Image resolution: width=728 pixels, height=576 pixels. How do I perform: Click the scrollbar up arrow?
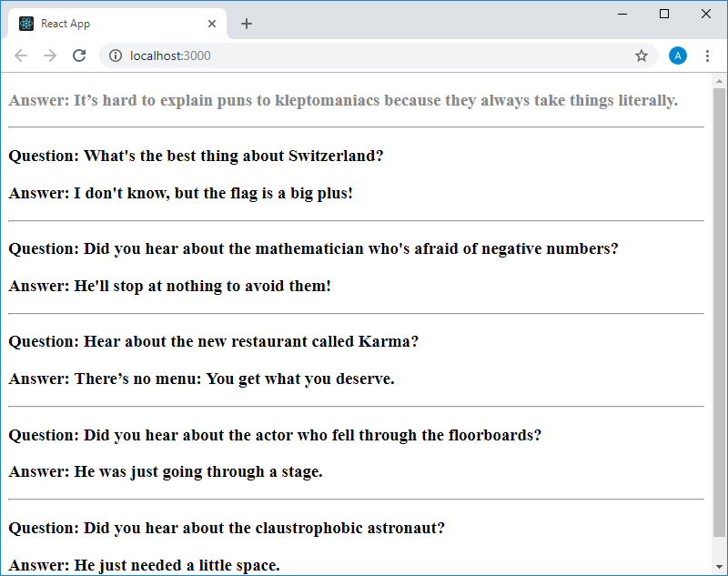click(719, 80)
